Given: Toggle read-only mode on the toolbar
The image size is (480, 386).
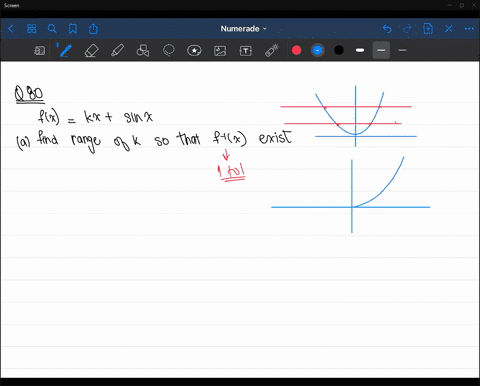Looking at the screenshot, I should click(x=40, y=51).
